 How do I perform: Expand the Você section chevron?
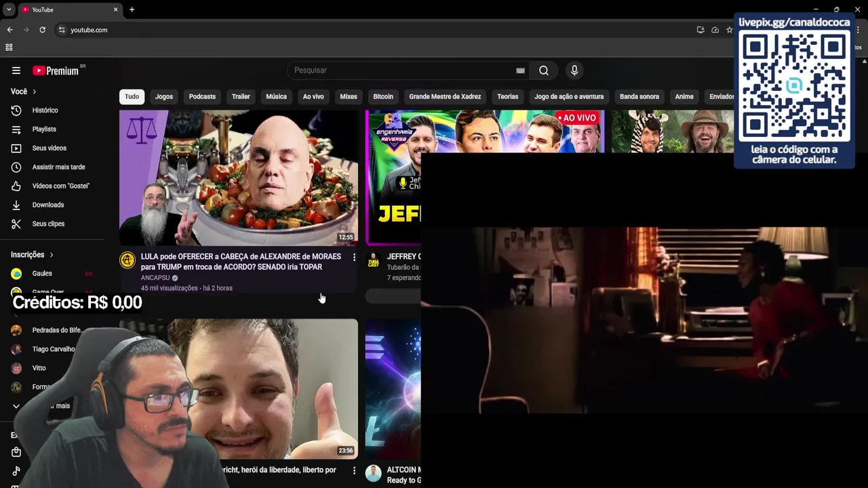(35, 91)
